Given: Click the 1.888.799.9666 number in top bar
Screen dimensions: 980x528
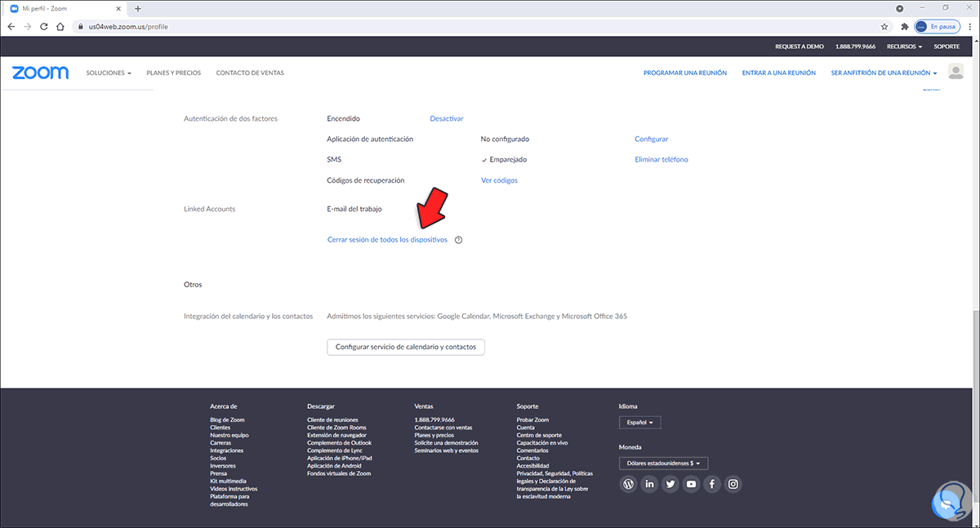Looking at the screenshot, I should coord(855,47).
